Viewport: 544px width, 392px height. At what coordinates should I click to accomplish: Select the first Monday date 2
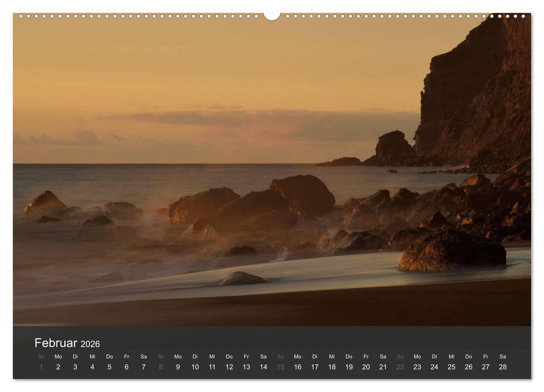tap(57, 366)
